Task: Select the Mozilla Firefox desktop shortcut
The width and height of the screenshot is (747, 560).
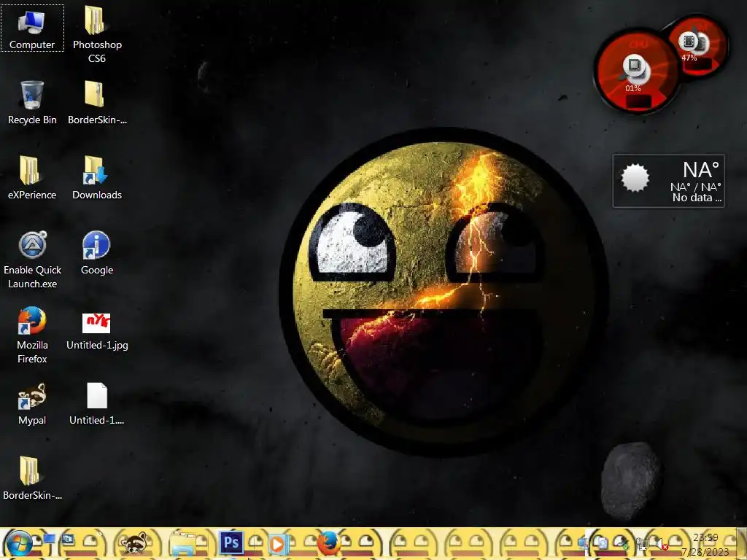Action: [x=32, y=335]
